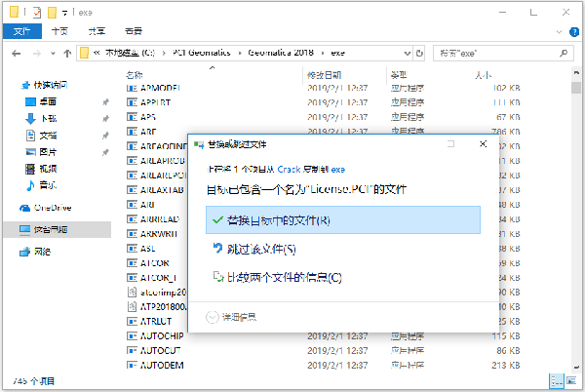Open Videos in navigation pane
This screenshot has height=392, width=585.
41,169
